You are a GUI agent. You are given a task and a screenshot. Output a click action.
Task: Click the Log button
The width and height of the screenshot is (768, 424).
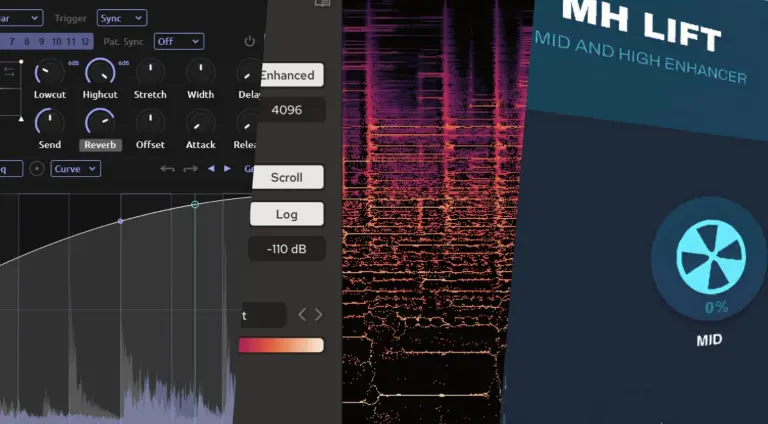tap(287, 214)
